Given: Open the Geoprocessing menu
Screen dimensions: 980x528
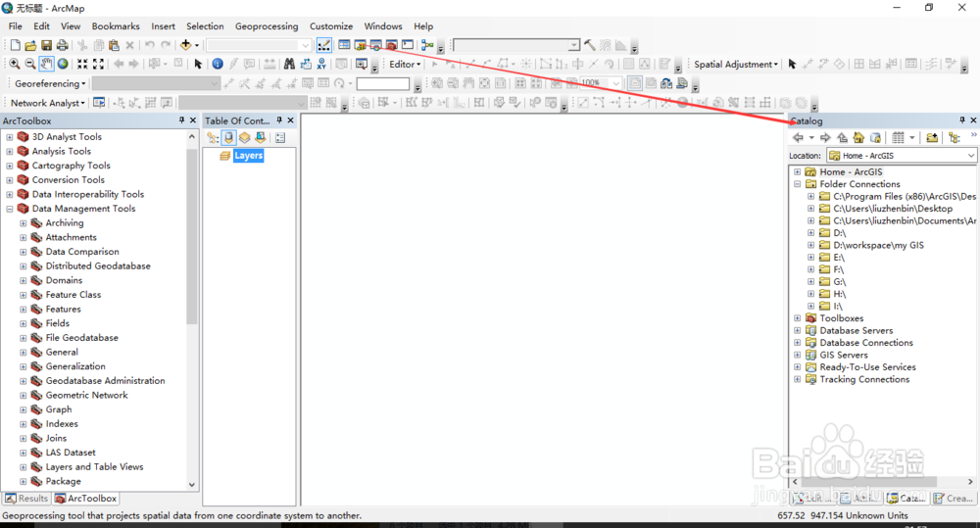Looking at the screenshot, I should coord(267,26).
